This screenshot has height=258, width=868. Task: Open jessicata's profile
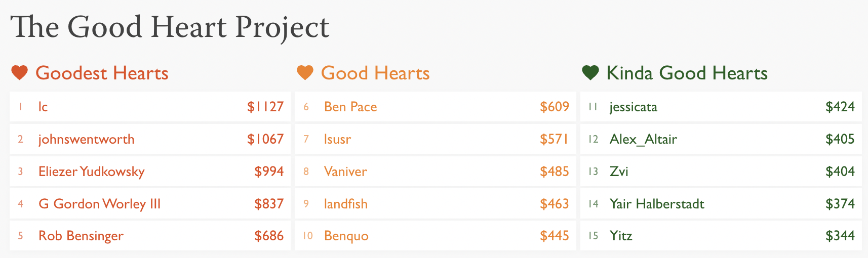coord(633,107)
